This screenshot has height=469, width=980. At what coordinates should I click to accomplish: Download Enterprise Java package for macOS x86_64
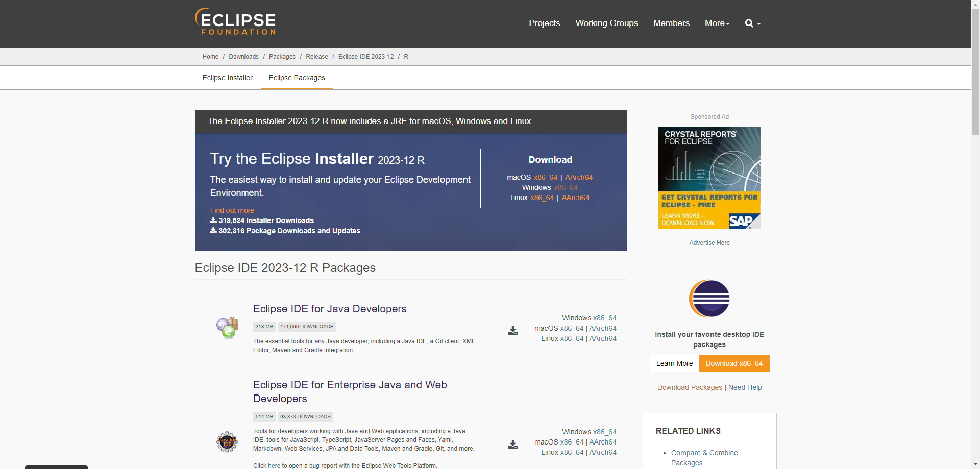click(572, 442)
